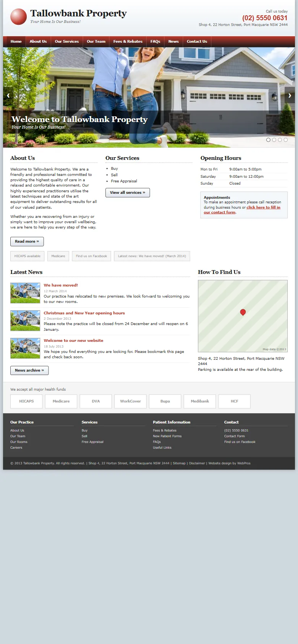
Task: Select first slider pagination dot
Action: [268, 140]
